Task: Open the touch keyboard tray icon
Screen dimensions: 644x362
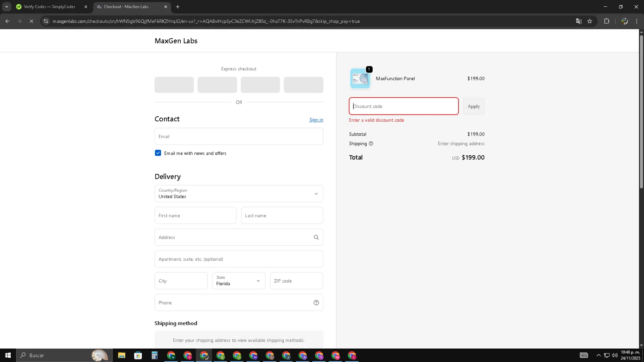Action: pyautogui.click(x=584, y=355)
